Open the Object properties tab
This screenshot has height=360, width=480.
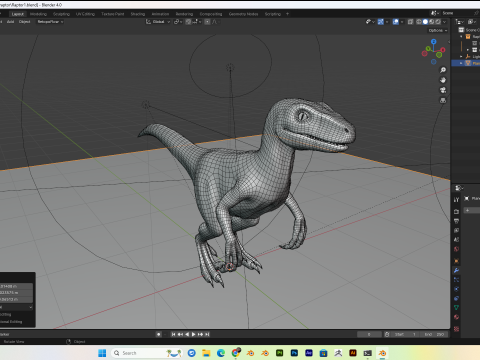point(456,261)
